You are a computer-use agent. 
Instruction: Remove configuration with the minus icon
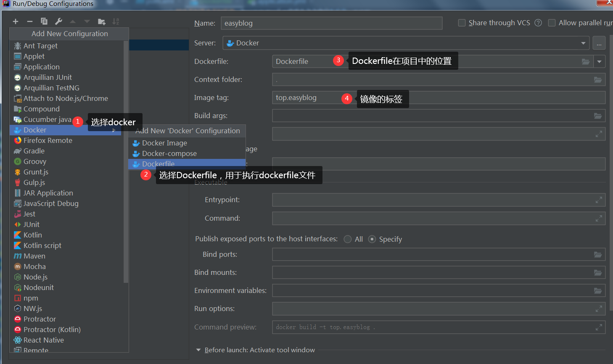pyautogui.click(x=29, y=21)
